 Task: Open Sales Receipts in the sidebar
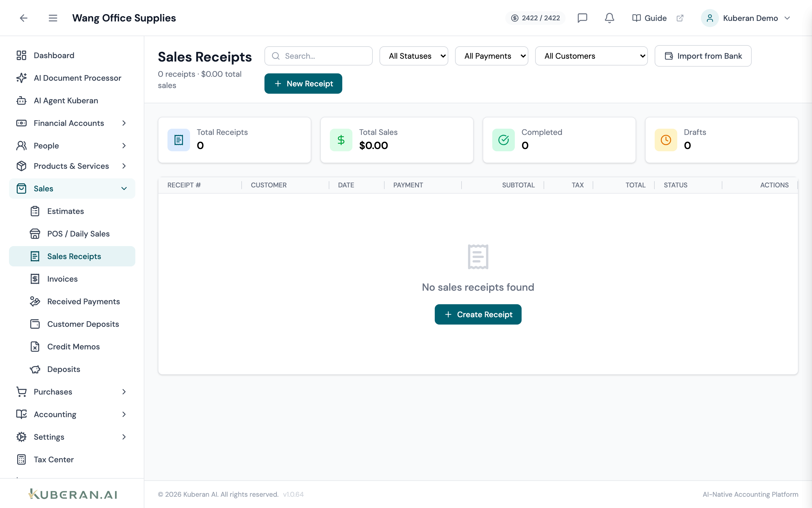coord(72,256)
